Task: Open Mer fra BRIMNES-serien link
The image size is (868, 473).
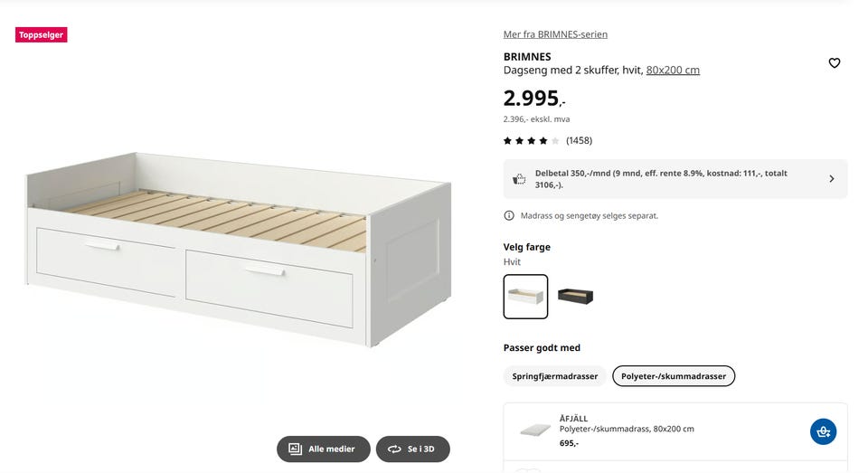Action: 555,34
